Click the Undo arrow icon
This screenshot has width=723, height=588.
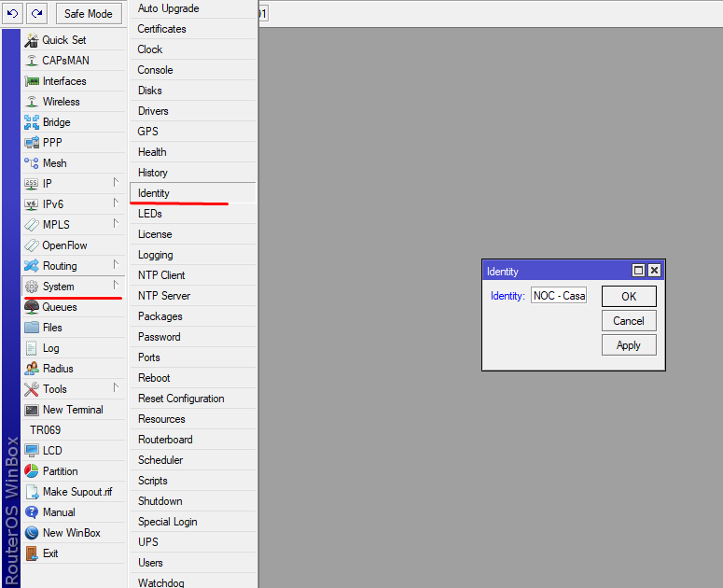[12, 13]
